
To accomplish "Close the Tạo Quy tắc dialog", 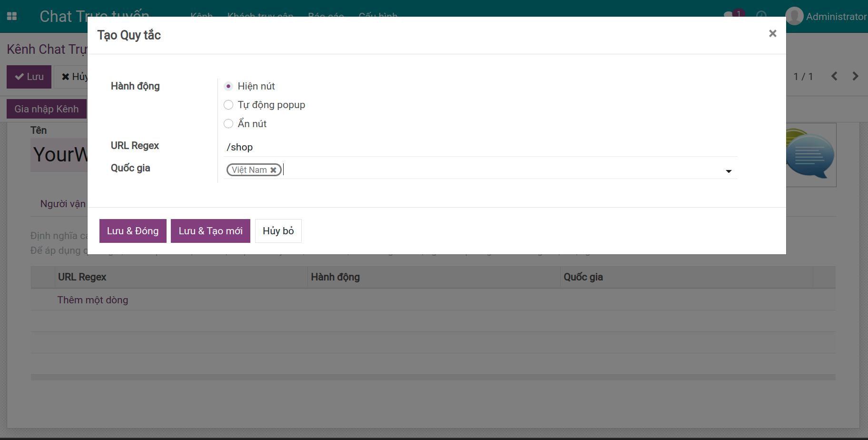I will pyautogui.click(x=772, y=33).
